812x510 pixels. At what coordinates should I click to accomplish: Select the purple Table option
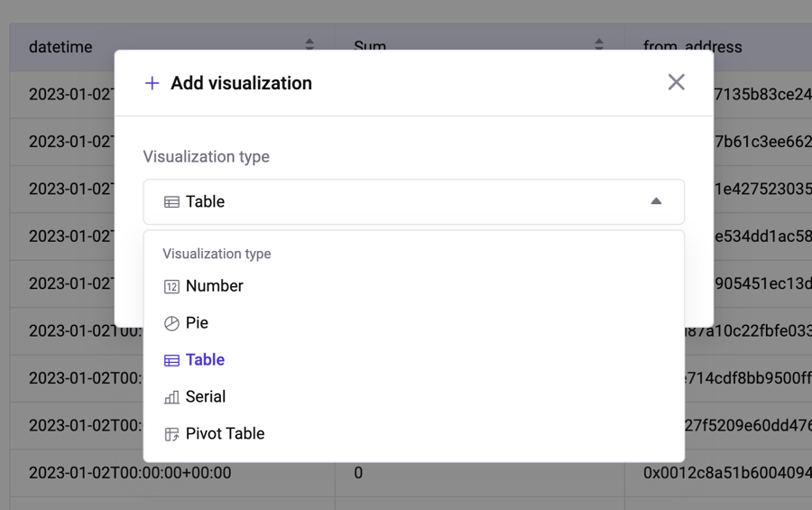pos(205,360)
